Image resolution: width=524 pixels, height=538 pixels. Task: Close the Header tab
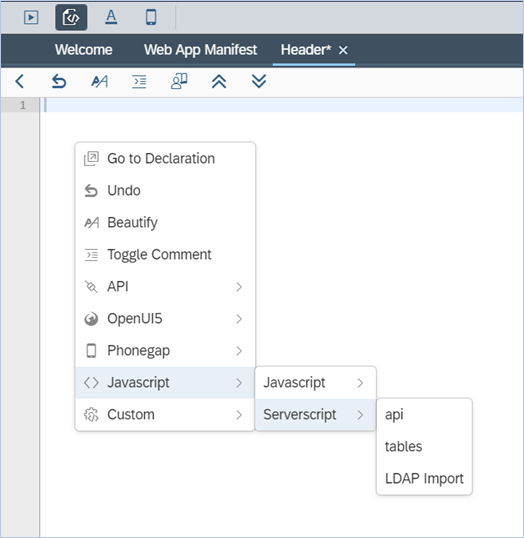[343, 50]
